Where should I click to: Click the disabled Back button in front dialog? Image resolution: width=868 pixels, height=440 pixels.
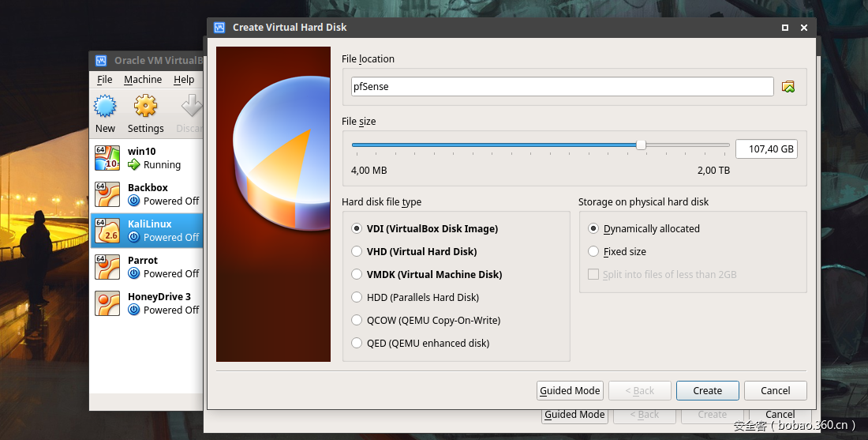(640, 391)
